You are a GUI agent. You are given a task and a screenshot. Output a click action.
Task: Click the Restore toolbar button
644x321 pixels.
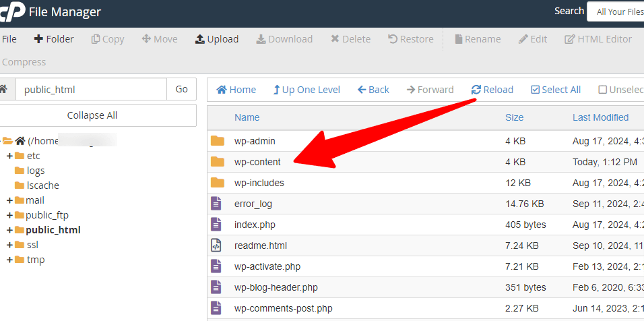[x=411, y=39]
